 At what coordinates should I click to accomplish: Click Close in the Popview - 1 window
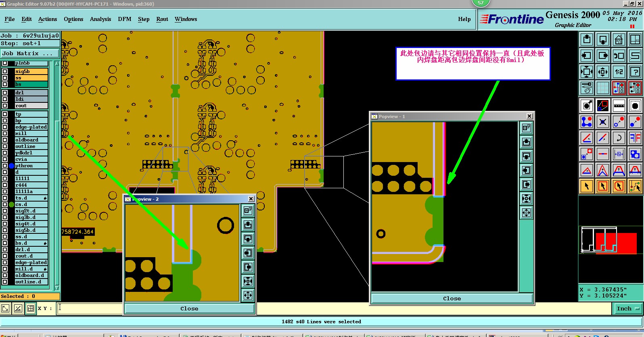pyautogui.click(x=452, y=299)
